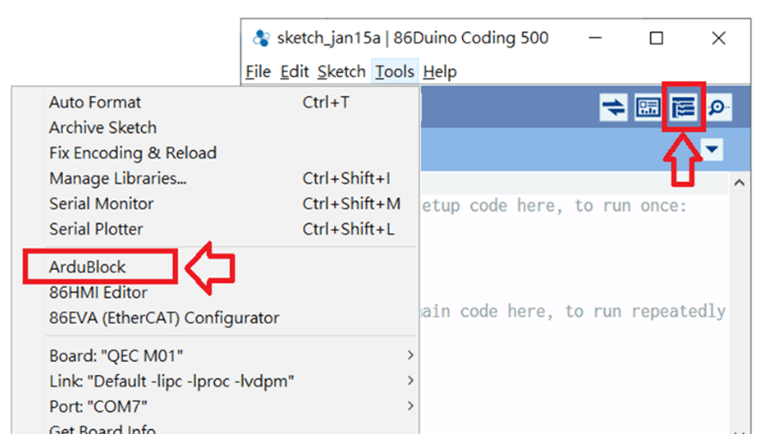The width and height of the screenshot is (779, 434).
Task: Choose Auto Format menu entry
Action: point(95,102)
